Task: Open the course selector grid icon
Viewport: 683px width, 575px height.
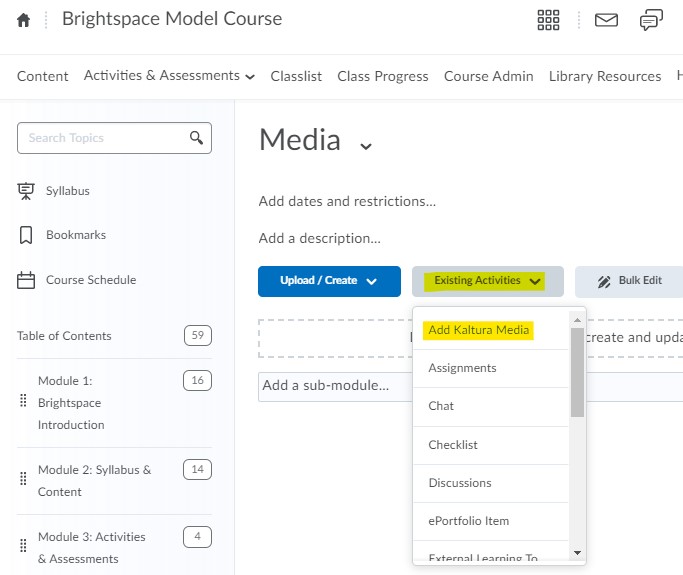Action: coord(549,20)
